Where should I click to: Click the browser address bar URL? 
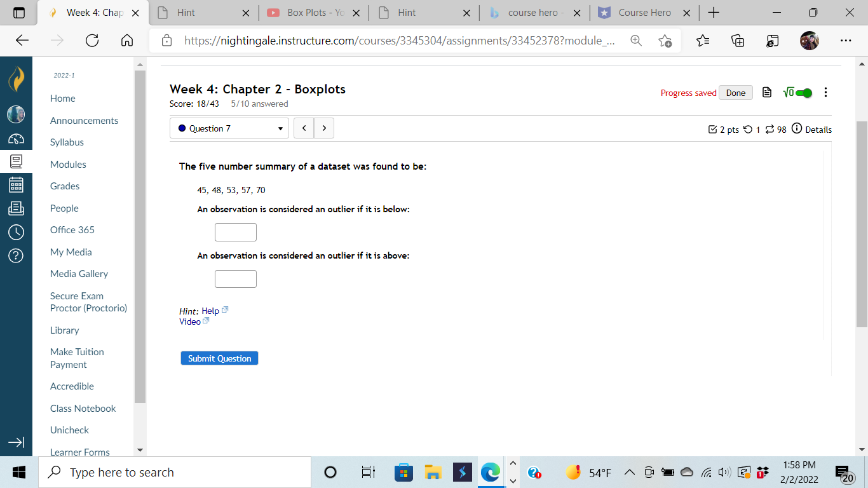[399, 41]
